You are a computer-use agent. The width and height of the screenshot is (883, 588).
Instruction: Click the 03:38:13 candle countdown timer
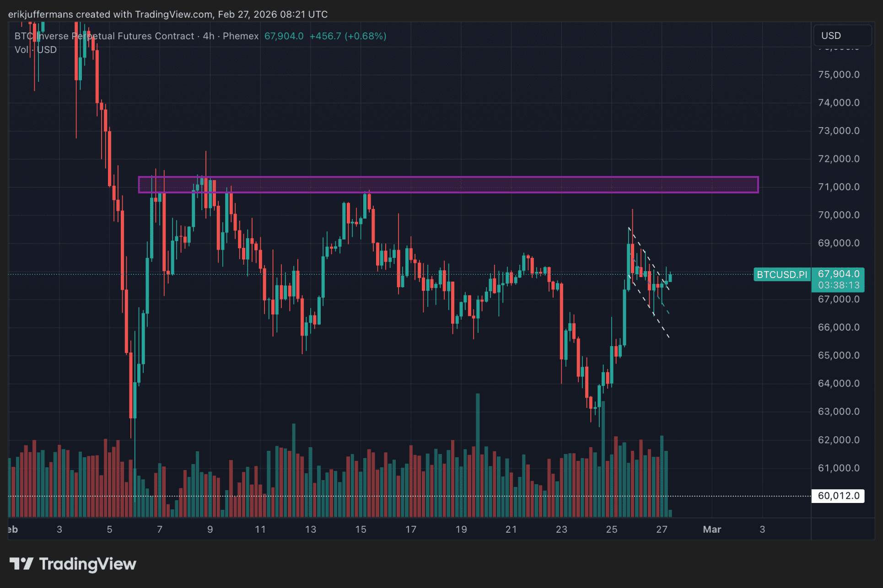coord(838,285)
